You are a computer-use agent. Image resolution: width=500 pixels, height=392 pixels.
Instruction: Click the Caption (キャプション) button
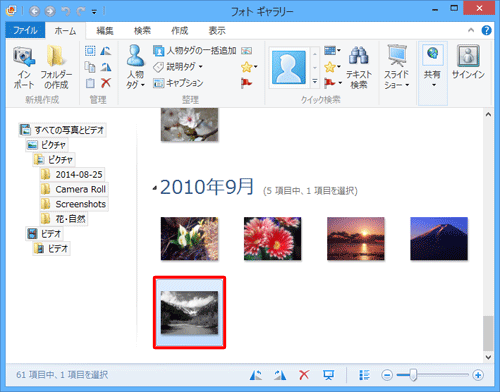(x=178, y=83)
